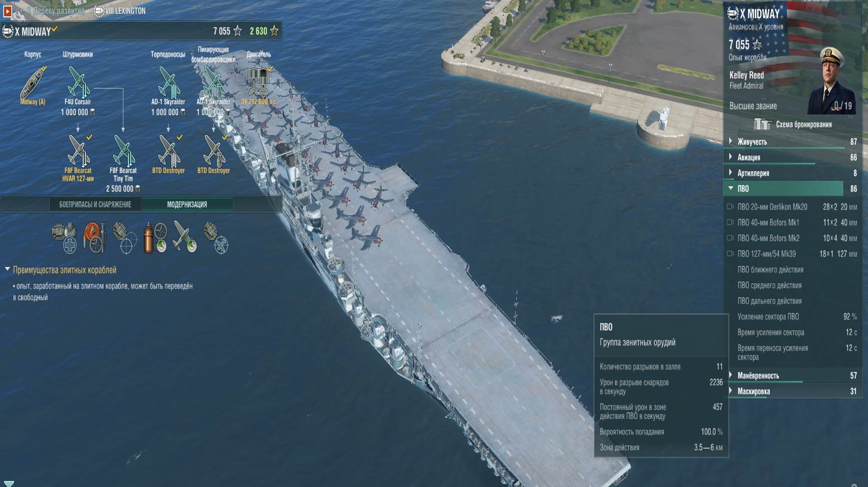This screenshot has height=487, width=868.
Task: Open the Схема бронирования armor viewer
Action: (793, 124)
